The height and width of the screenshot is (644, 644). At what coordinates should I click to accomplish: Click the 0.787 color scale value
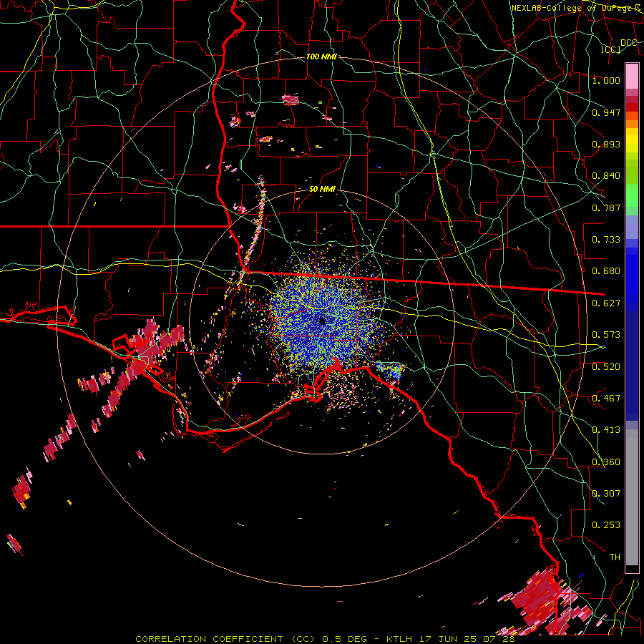pos(606,208)
